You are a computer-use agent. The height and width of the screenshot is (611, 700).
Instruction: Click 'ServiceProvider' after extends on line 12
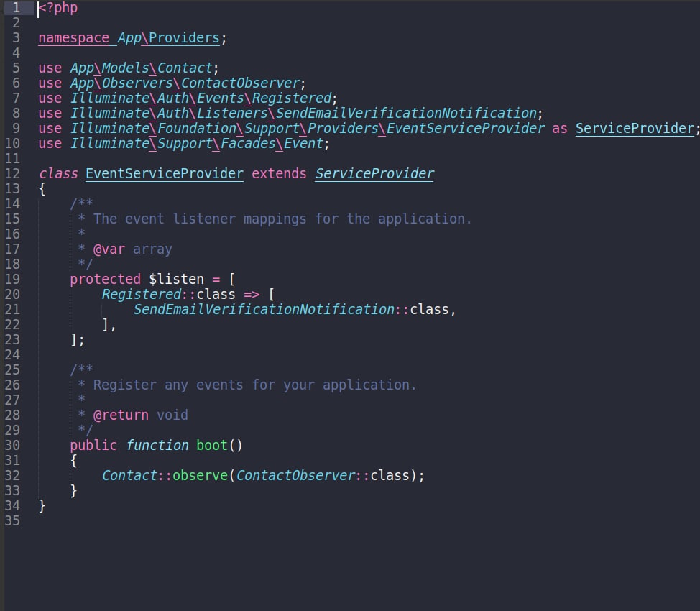pyautogui.click(x=374, y=174)
